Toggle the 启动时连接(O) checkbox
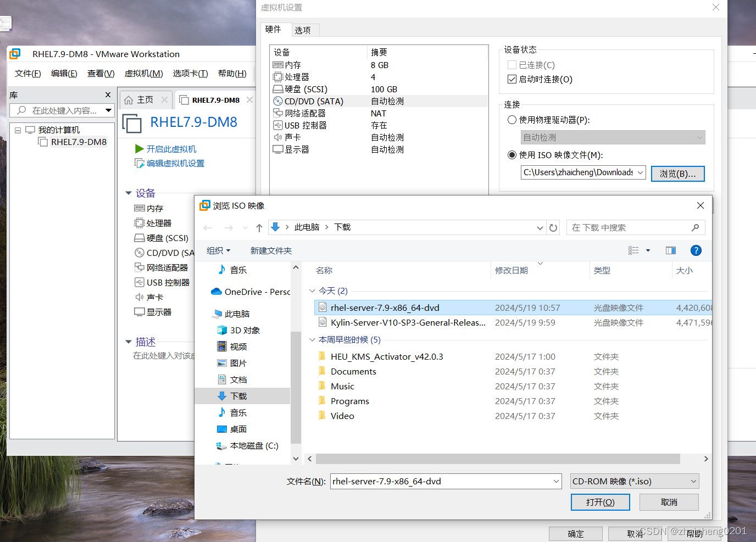This screenshot has width=756, height=542. 512,79
